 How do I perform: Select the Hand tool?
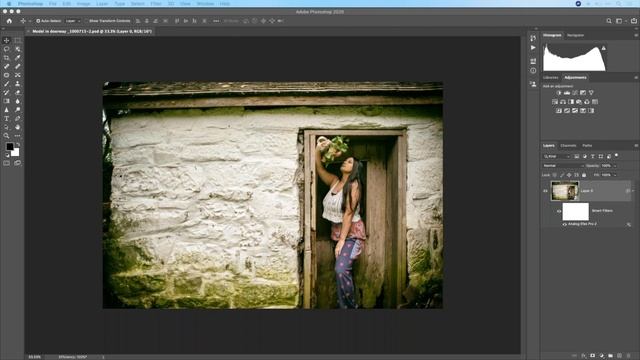point(18,127)
